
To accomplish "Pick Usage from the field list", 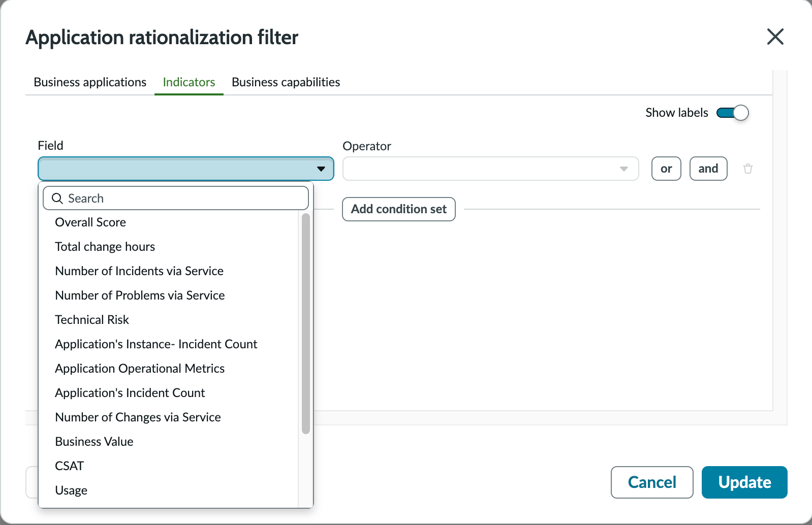I will click(169, 490).
